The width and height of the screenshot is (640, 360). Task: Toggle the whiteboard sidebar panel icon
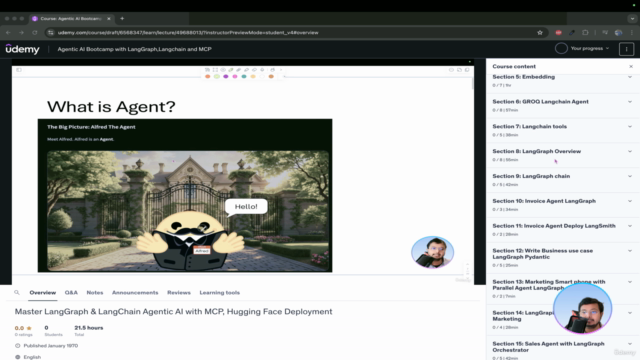pyautogui.click(x=19, y=70)
